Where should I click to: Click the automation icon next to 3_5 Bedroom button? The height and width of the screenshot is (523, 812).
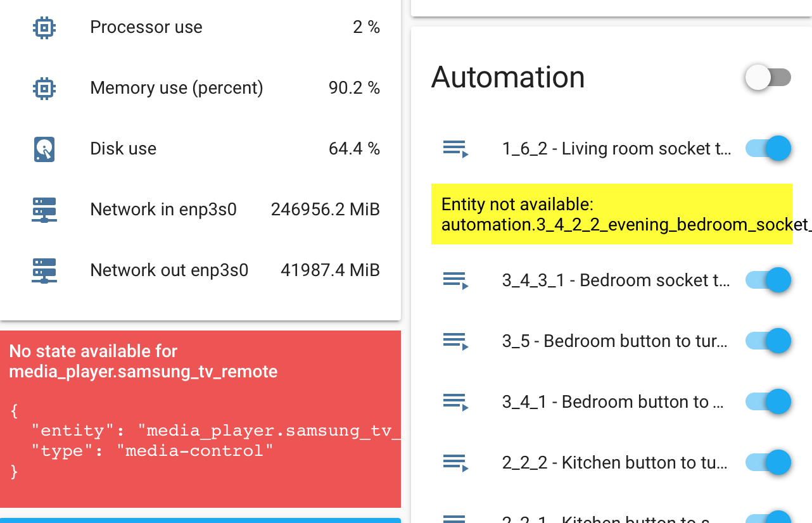pyautogui.click(x=455, y=341)
